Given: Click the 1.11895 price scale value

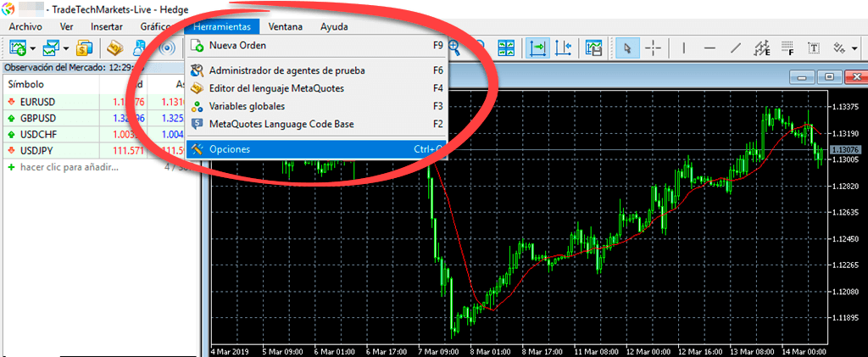Looking at the screenshot, I should pyautogui.click(x=845, y=318).
